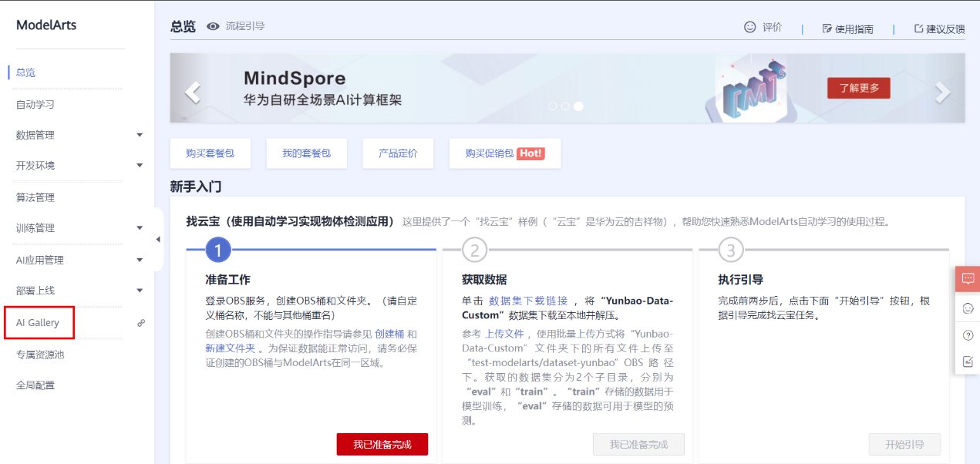Click the 数据管理 sidebar label
This screenshot has width=980, height=464.
pos(35,135)
